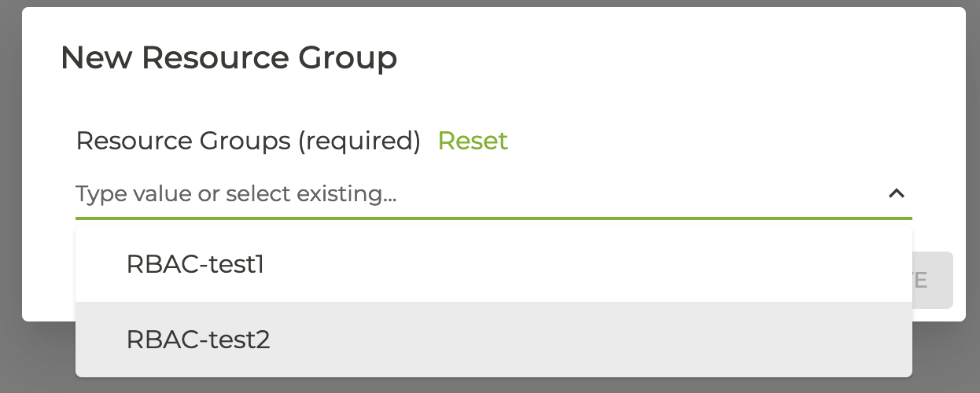Click the up chevron icon in the field
The width and height of the screenshot is (980, 393).
coord(897,193)
